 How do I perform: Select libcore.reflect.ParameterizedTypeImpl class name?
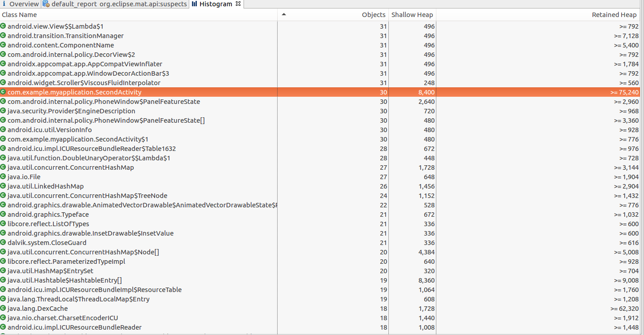pos(66,262)
